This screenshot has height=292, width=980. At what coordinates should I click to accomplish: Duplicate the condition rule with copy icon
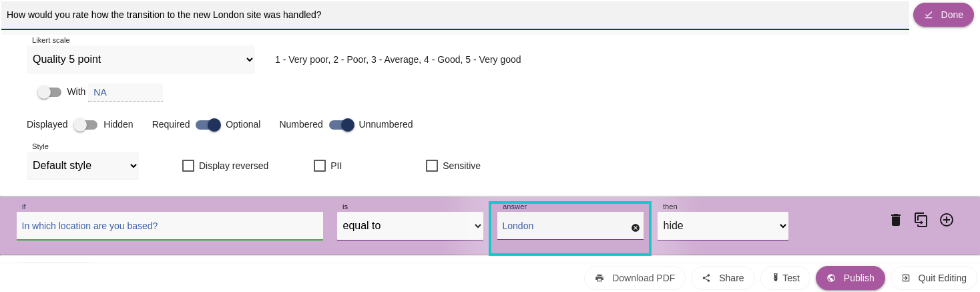tap(921, 220)
